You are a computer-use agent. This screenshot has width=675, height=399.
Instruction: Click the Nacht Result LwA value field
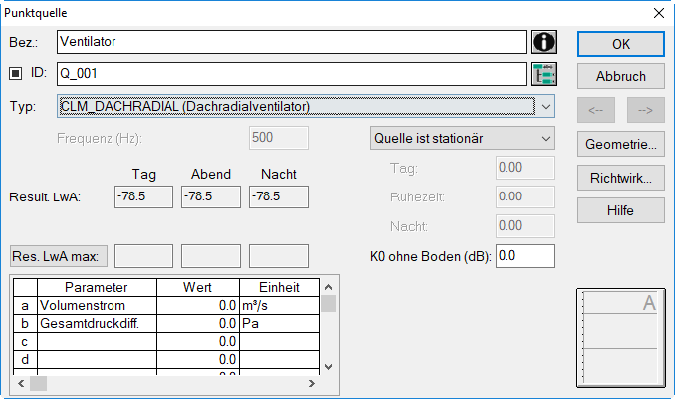(x=279, y=197)
